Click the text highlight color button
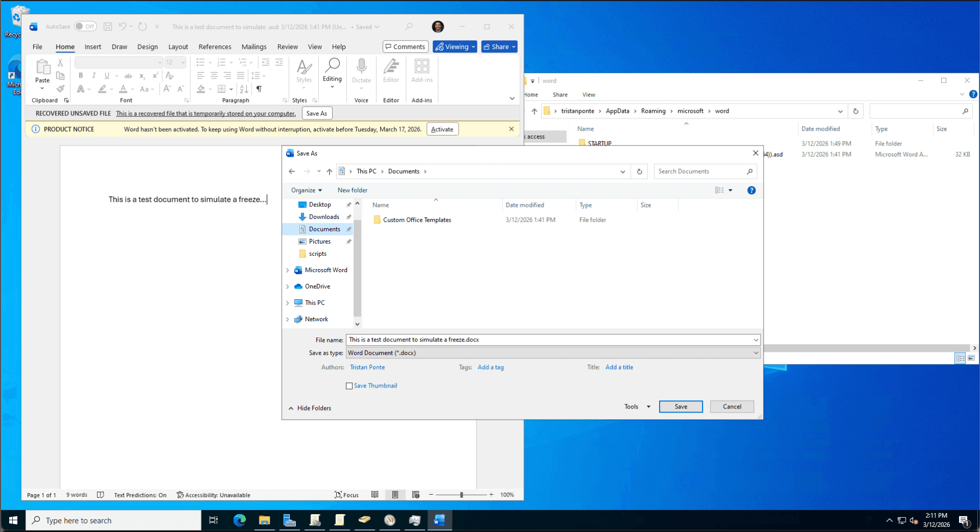The width and height of the screenshot is (980, 532). 102,89
